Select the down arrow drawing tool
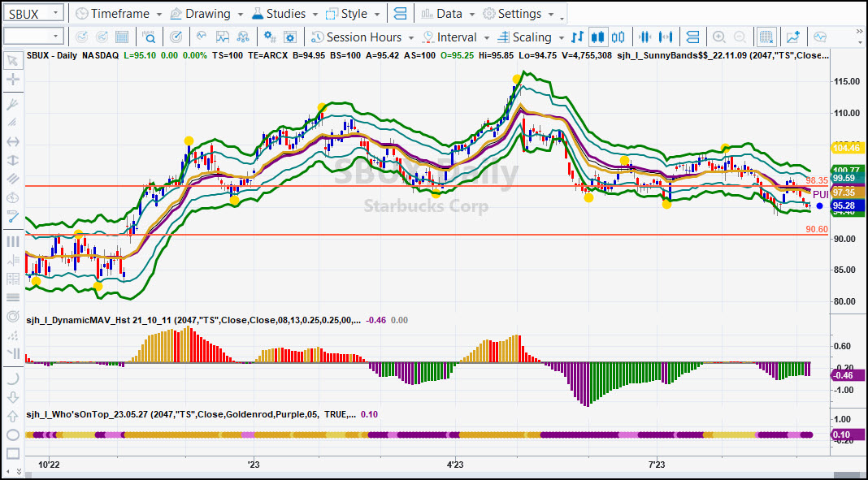The width and height of the screenshot is (868, 480). (x=12, y=397)
